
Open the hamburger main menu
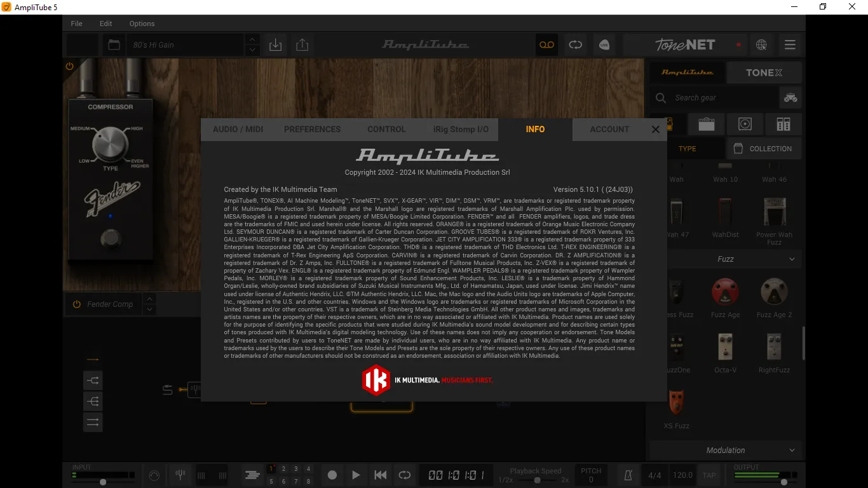790,44
